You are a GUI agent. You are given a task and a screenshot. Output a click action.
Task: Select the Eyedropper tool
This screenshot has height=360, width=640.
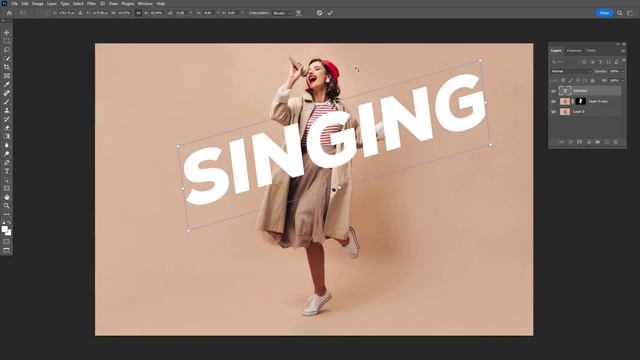tap(7, 84)
